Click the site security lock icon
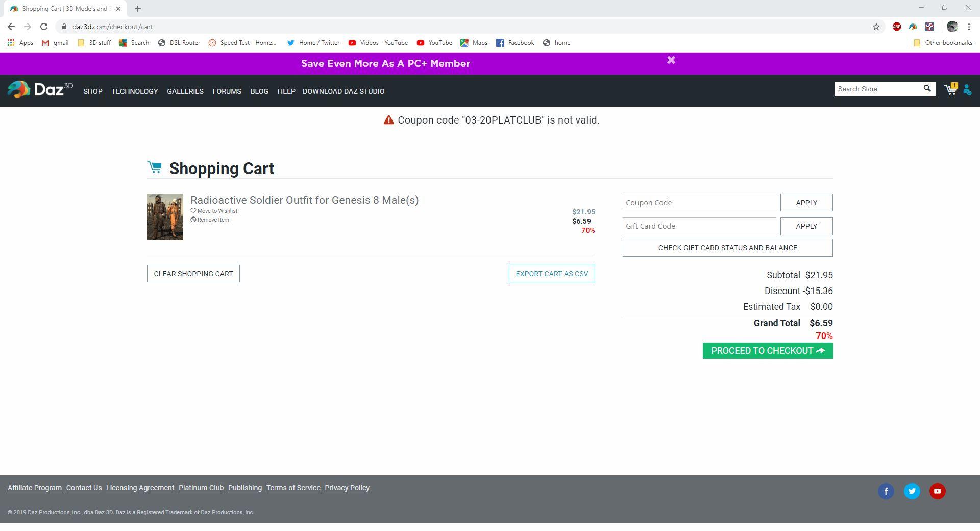Screen dimensions: 980x531 [64, 27]
